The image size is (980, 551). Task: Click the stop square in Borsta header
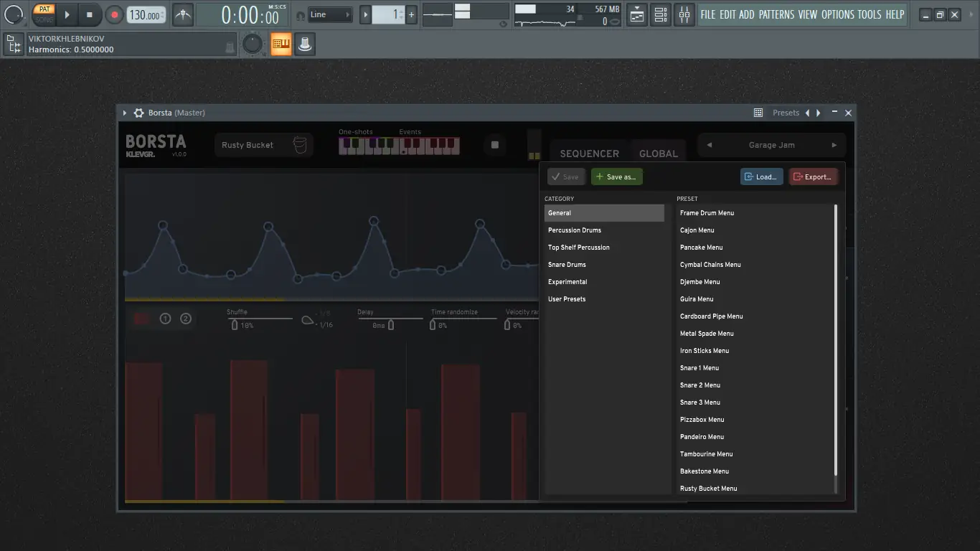[x=494, y=145]
